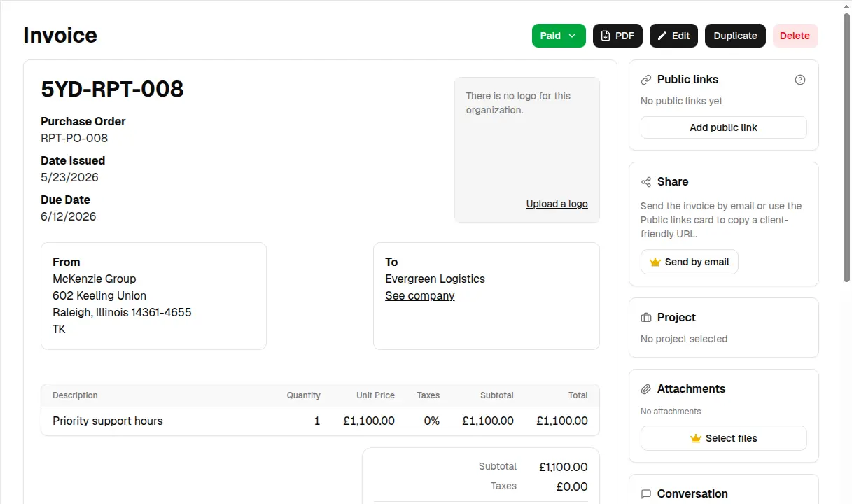Click the PDF download button

[x=617, y=36]
